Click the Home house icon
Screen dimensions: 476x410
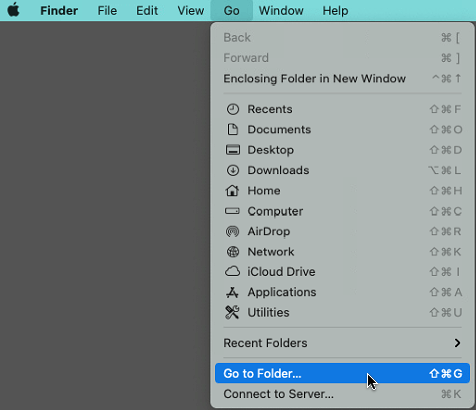(232, 191)
